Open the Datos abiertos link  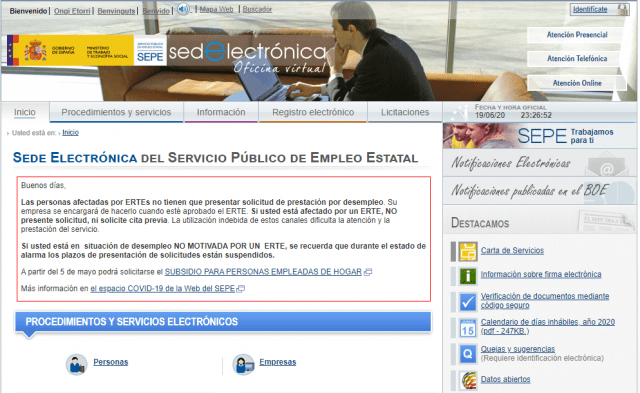tap(505, 380)
